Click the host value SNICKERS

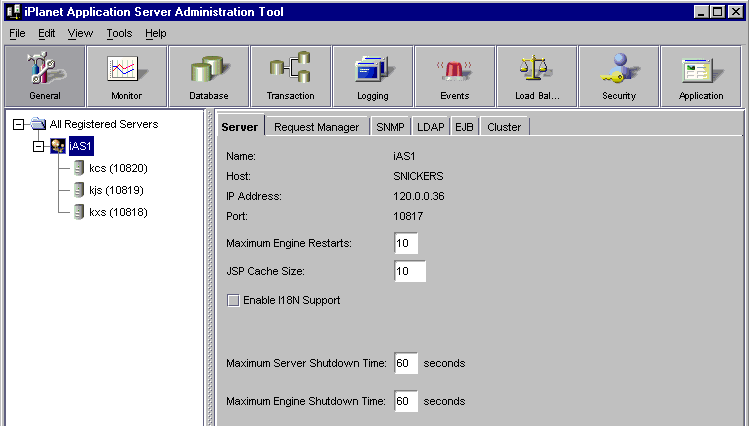[418, 176]
